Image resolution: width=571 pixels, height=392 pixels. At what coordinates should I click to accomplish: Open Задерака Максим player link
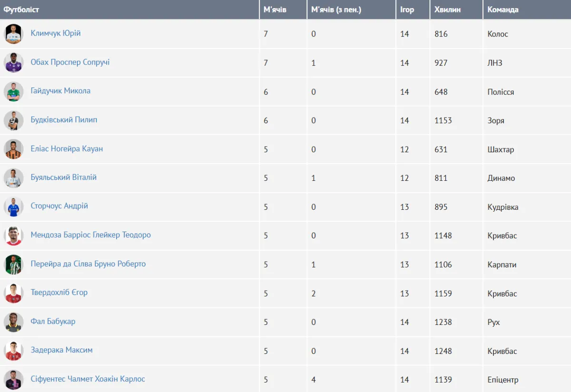[62, 350]
